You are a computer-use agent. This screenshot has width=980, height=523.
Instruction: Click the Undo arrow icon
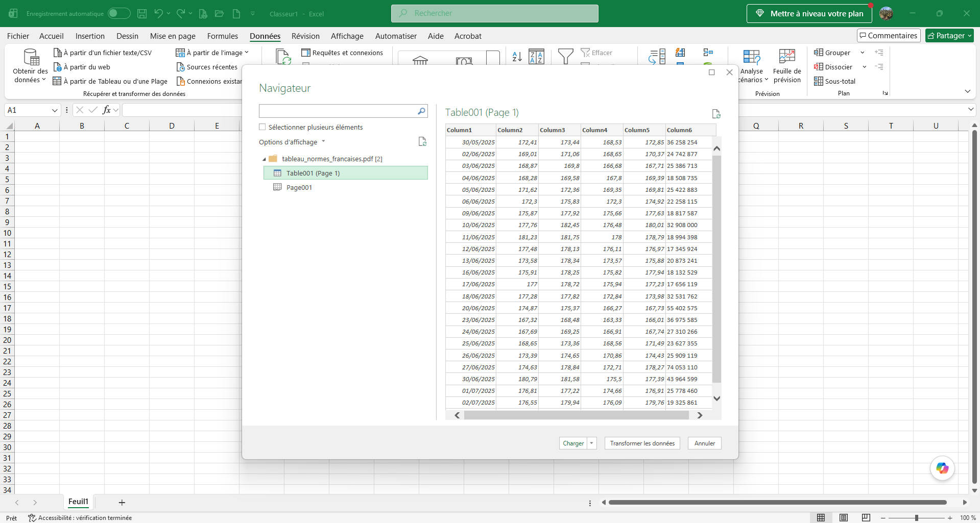tap(158, 14)
